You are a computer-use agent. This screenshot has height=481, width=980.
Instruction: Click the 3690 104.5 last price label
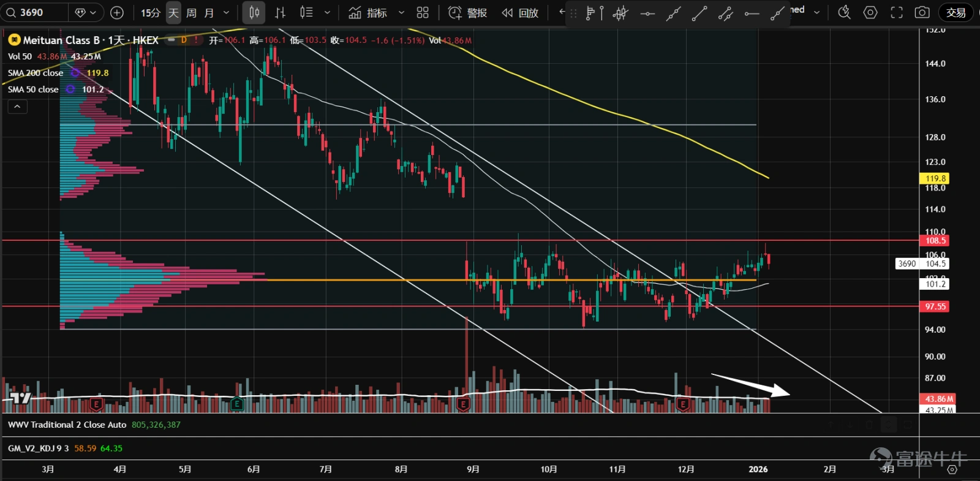(x=922, y=263)
